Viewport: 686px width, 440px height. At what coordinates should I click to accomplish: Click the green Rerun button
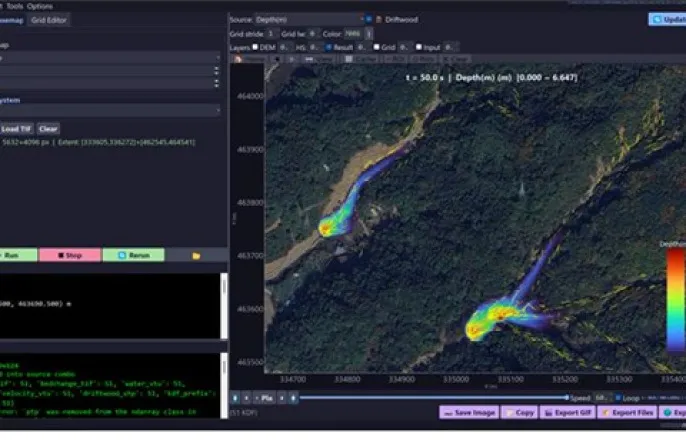134,255
